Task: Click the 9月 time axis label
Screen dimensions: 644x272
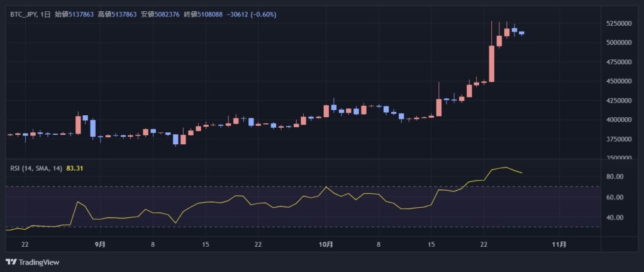Action: coord(100,244)
